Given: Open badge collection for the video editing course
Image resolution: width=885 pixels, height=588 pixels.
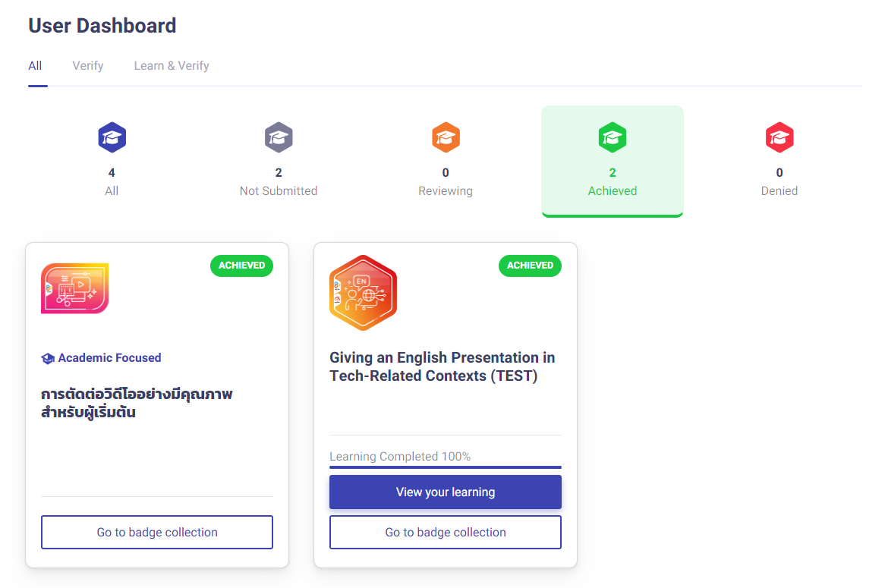Looking at the screenshot, I should [x=156, y=532].
